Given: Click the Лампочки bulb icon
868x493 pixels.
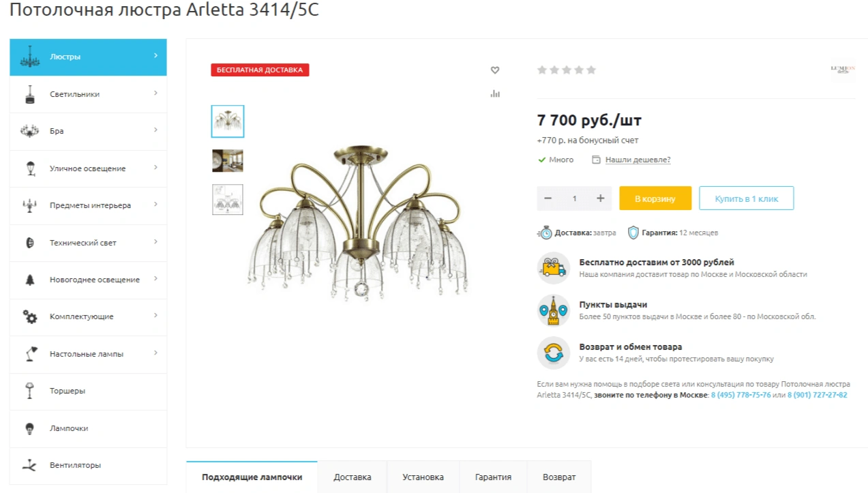Looking at the screenshot, I should [29, 428].
